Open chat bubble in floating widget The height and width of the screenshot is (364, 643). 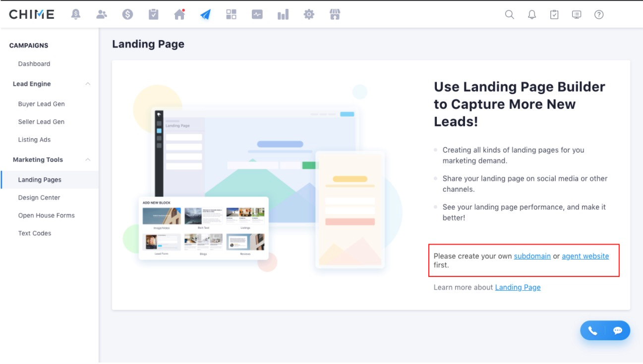pyautogui.click(x=618, y=330)
